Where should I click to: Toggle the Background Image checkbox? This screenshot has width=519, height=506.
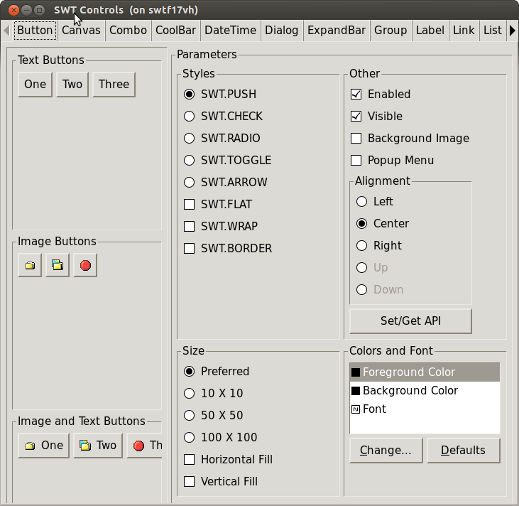pos(356,138)
